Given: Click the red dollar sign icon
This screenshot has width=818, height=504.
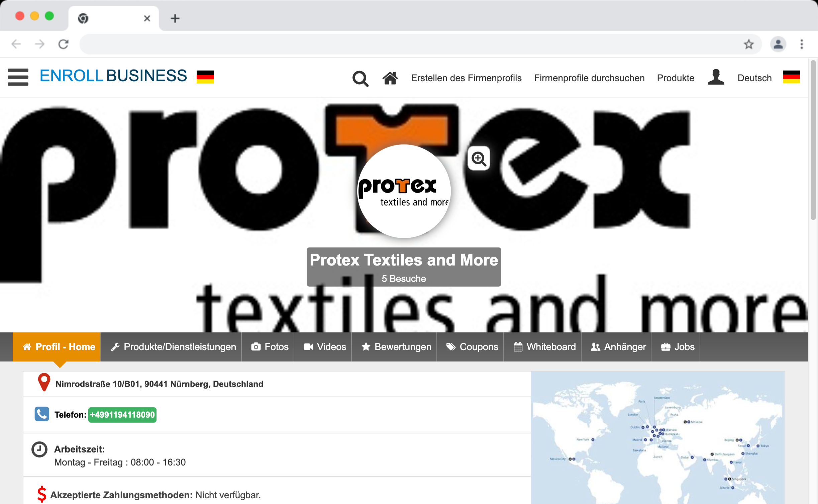Looking at the screenshot, I should [41, 494].
